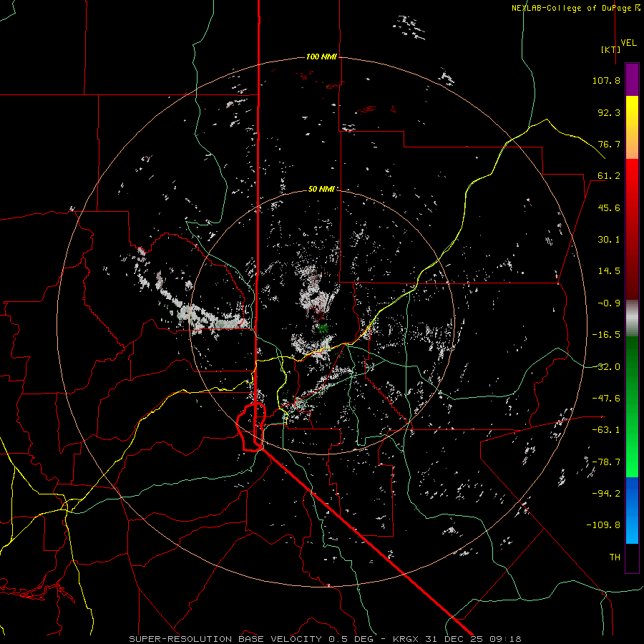Select the 45.6 scale value
The width and height of the screenshot is (644, 644).
click(x=609, y=208)
